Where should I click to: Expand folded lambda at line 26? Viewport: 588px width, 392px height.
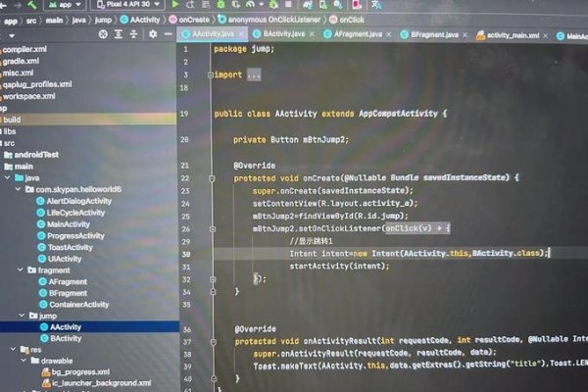click(213, 228)
